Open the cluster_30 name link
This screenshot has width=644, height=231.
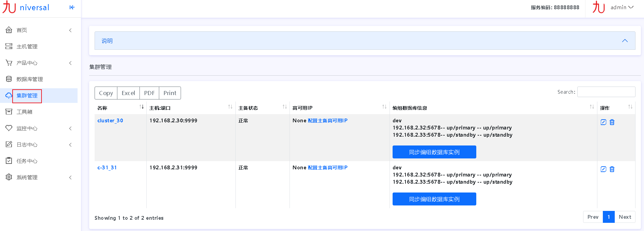point(110,121)
